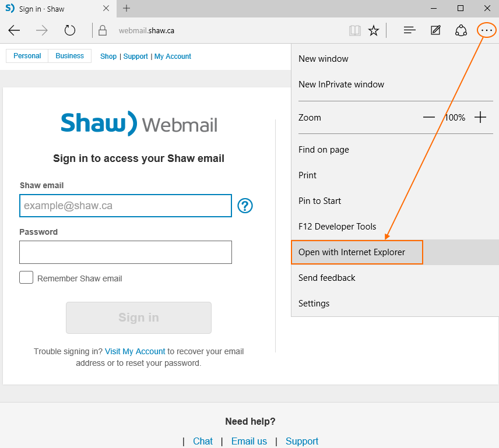The image size is (499, 448).
Task: Select Send feedback menu item
Action: point(395,278)
